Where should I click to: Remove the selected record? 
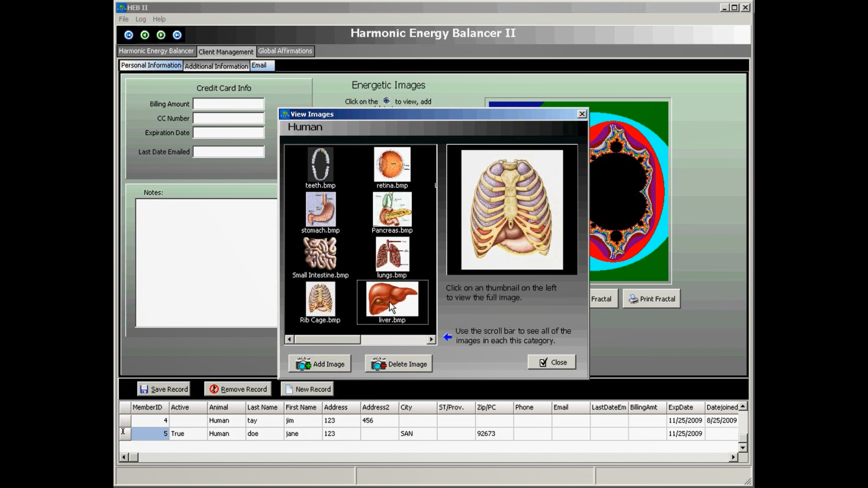(238, 389)
